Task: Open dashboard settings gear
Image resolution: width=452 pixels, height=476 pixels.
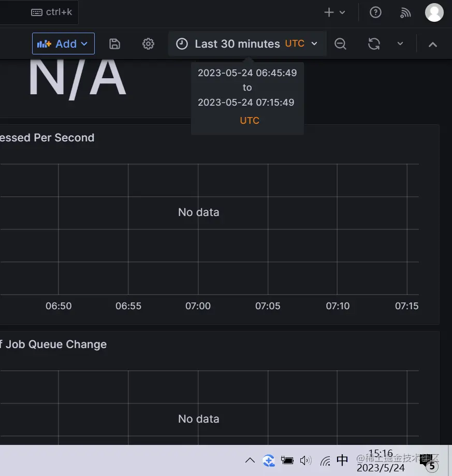Action: click(148, 44)
